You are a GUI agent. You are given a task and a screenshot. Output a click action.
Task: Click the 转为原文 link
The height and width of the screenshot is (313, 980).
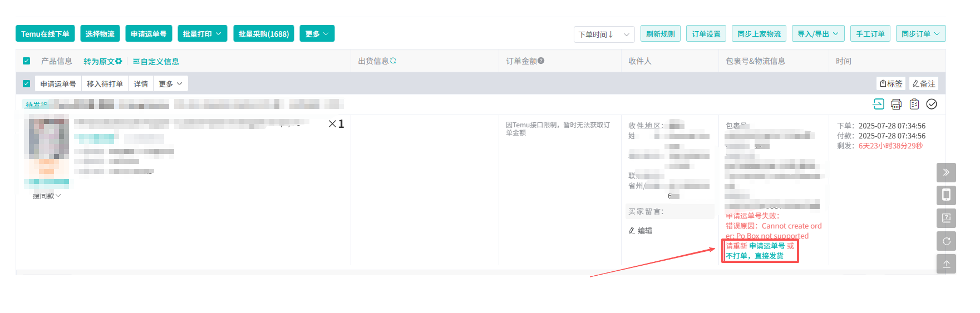[102, 61]
